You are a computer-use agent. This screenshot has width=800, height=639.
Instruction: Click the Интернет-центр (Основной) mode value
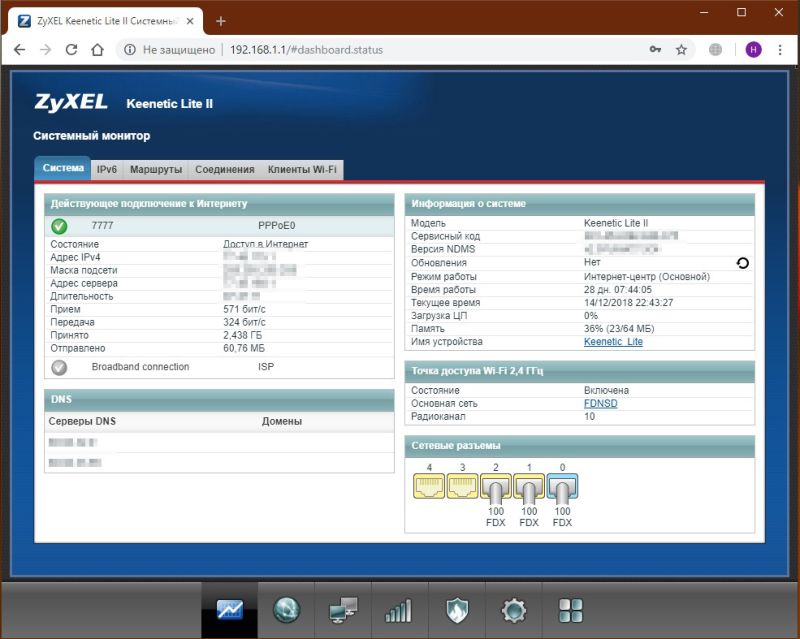click(x=647, y=277)
